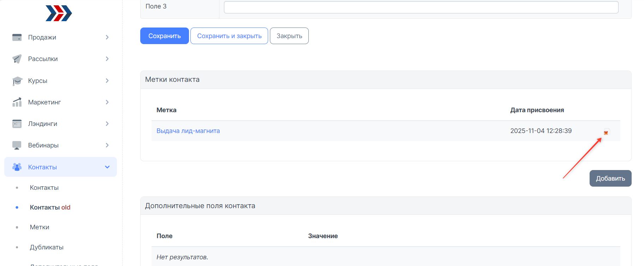644x266 pixels.
Task: Click the Курсы graduation cap icon
Action: click(x=17, y=81)
